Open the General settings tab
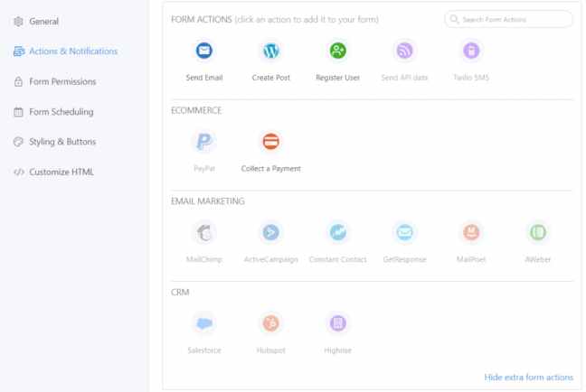The width and height of the screenshot is (586, 392). point(52,21)
